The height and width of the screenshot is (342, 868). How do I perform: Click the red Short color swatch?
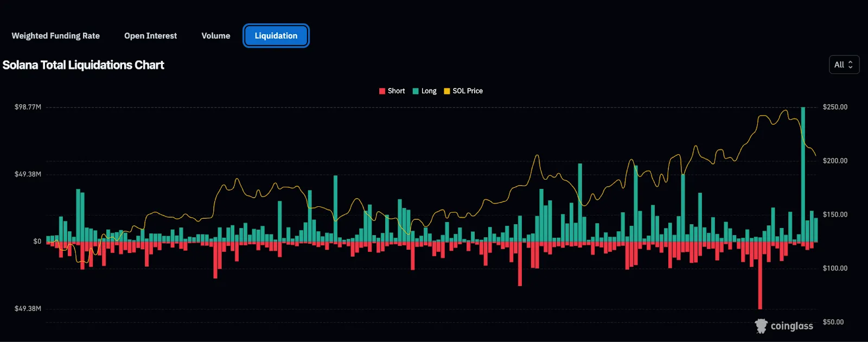(382, 91)
